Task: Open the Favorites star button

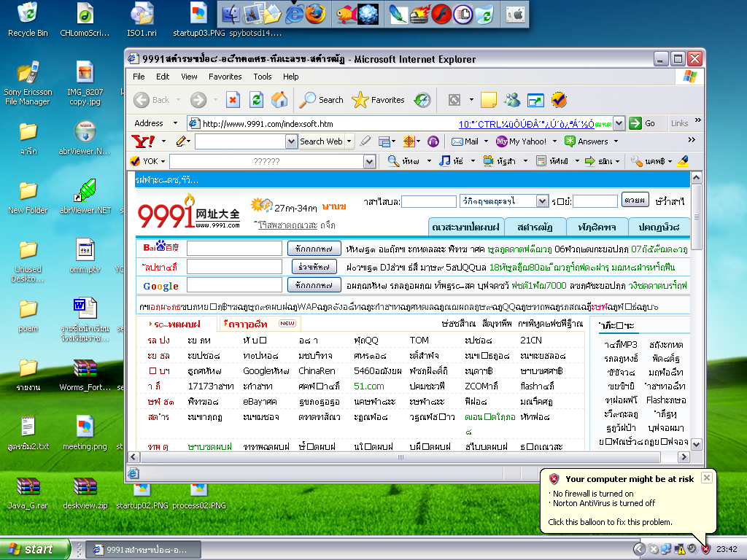Action: [x=379, y=100]
